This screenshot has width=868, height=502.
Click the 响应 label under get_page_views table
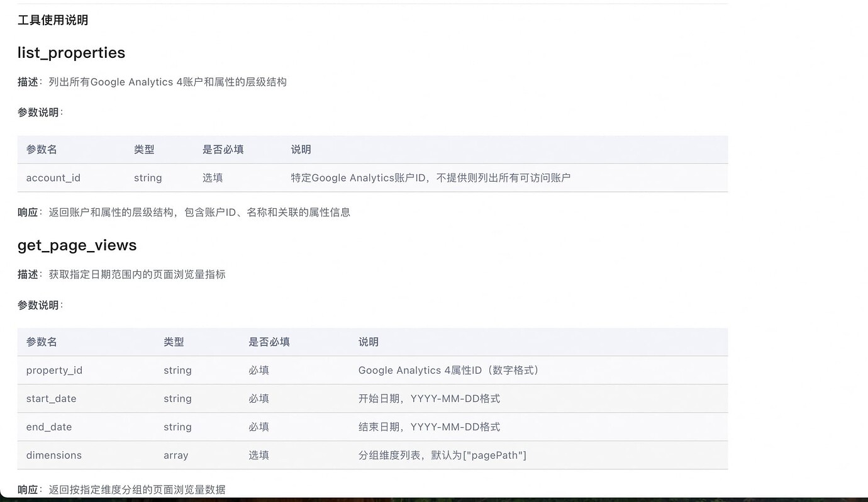tap(28, 489)
